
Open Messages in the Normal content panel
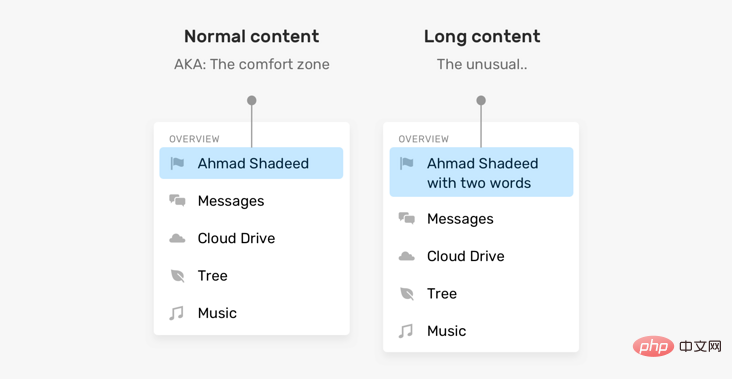coord(251,201)
